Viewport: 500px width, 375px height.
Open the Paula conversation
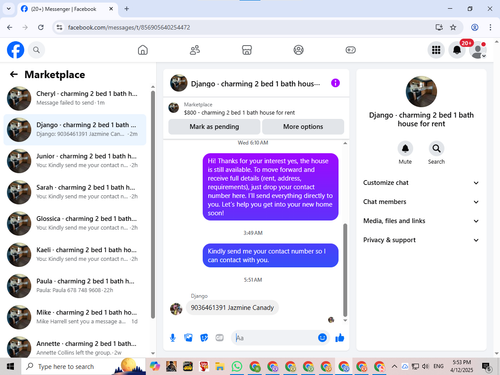click(75, 286)
